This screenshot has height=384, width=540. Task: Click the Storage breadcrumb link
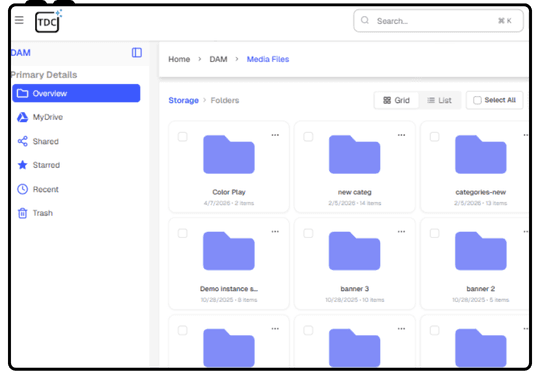coord(184,100)
